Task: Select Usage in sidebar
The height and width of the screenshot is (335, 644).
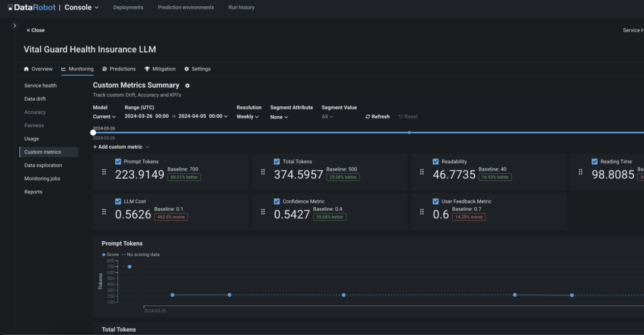Action: point(31,139)
